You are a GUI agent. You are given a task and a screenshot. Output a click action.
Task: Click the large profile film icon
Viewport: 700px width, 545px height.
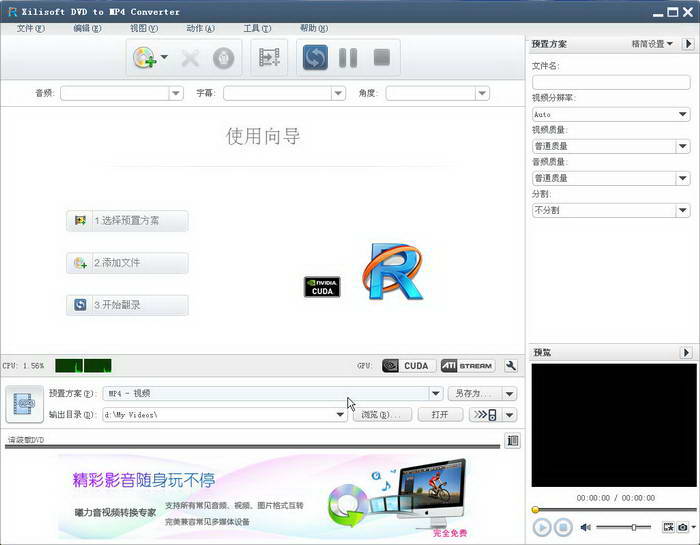[x=25, y=404]
